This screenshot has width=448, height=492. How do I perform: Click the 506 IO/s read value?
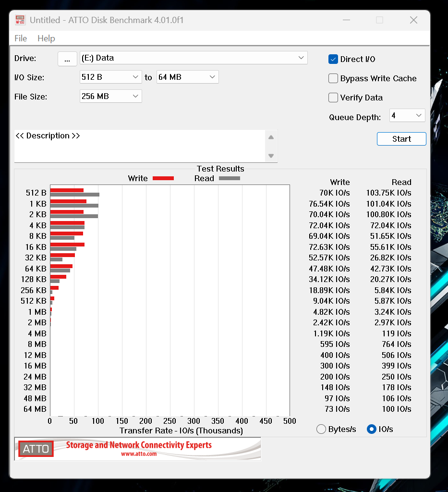coord(397,355)
